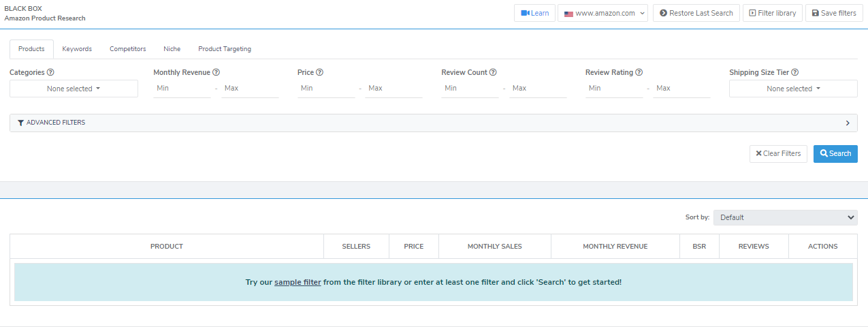868x327 pixels.
Task: Switch to the Product Targeting tab
Action: (x=225, y=49)
